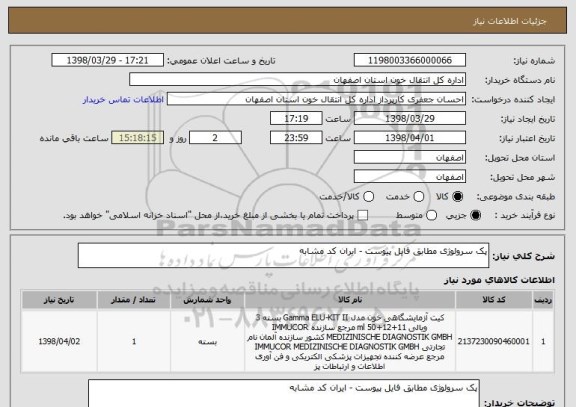Click the 17:19 creation time field

click(x=296, y=118)
